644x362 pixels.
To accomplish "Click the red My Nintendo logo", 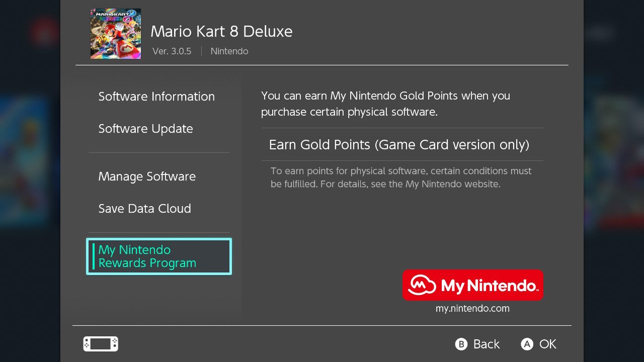I will coord(473,285).
